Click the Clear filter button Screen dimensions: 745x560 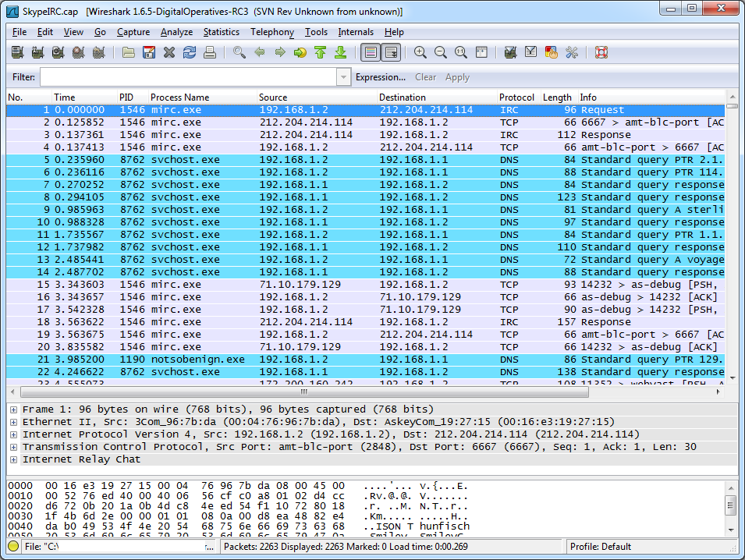426,77
